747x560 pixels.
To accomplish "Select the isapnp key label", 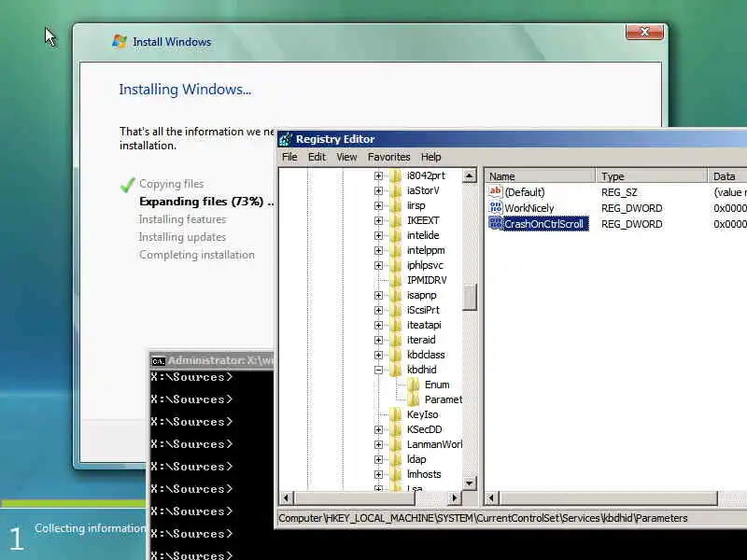I will pos(422,295).
